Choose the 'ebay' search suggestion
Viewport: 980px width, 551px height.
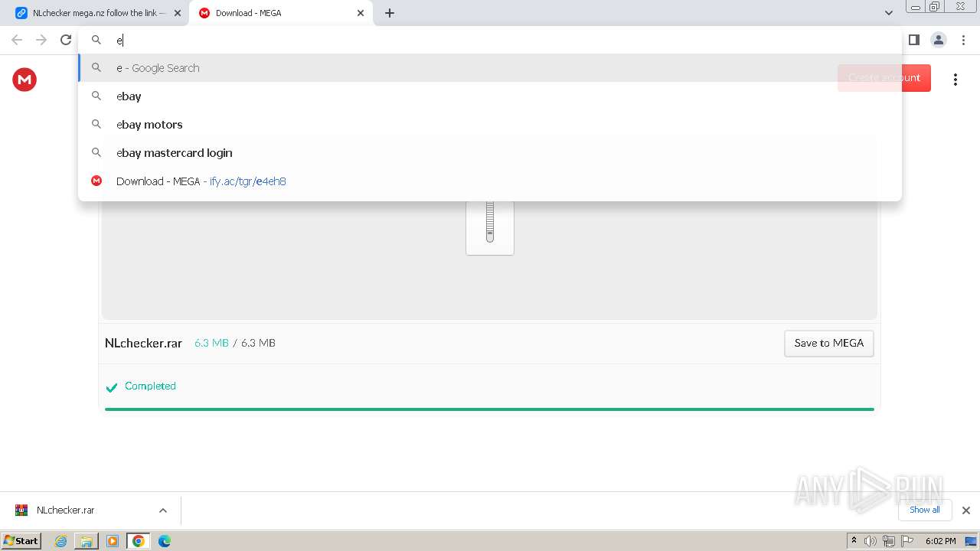coord(490,96)
